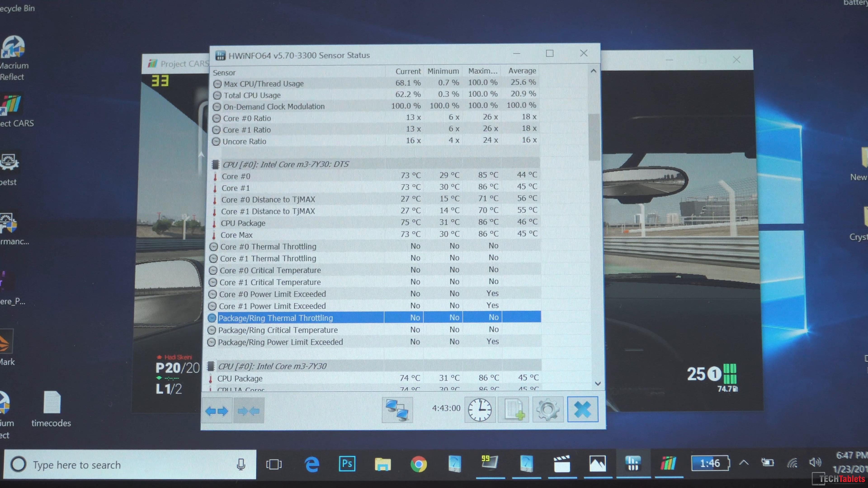The width and height of the screenshot is (868, 488).
Task: Open File Explorer from the taskbar
Action: coord(383,465)
